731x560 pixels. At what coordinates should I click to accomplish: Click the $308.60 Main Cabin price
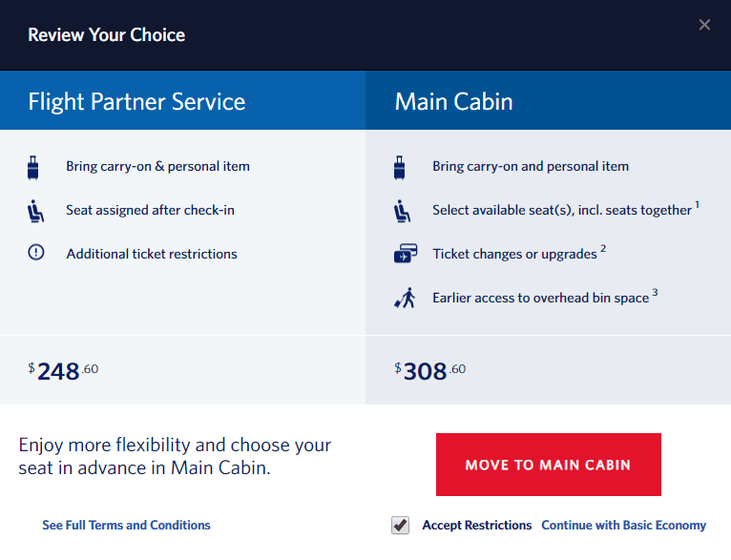[x=429, y=371]
